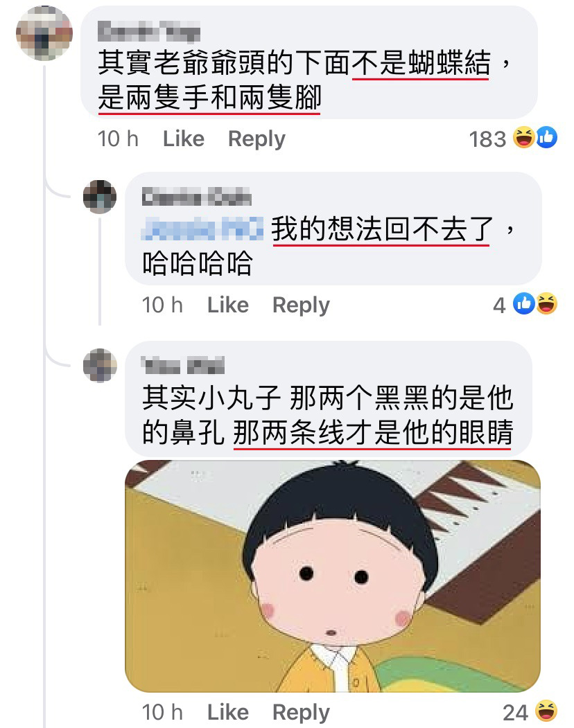
Task: Like the 哈哈哈哈 reply comment
Action: (228, 305)
